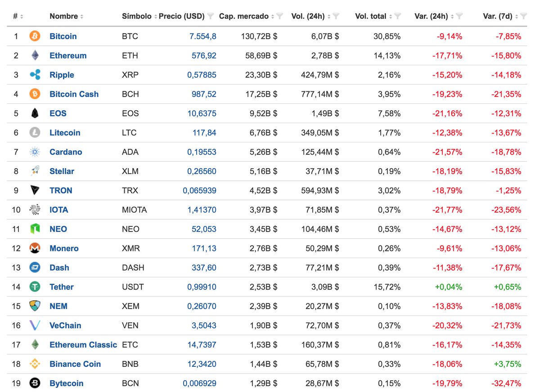Click the Dash logo icon
Screen dimensions: 540x392
[x=35, y=267]
